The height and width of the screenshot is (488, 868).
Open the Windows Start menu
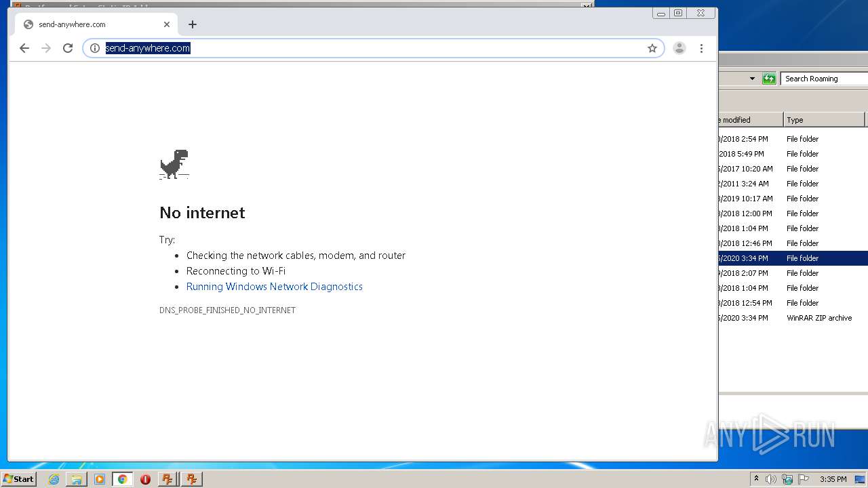pos(18,479)
